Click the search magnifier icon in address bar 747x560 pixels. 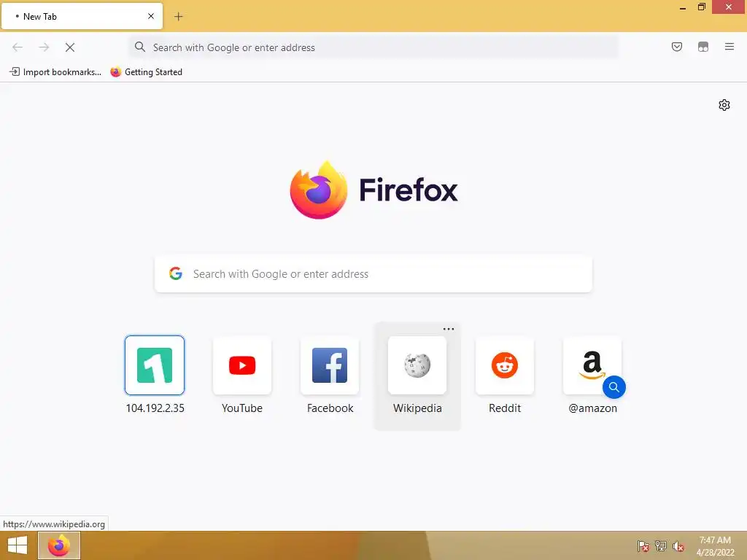139,47
